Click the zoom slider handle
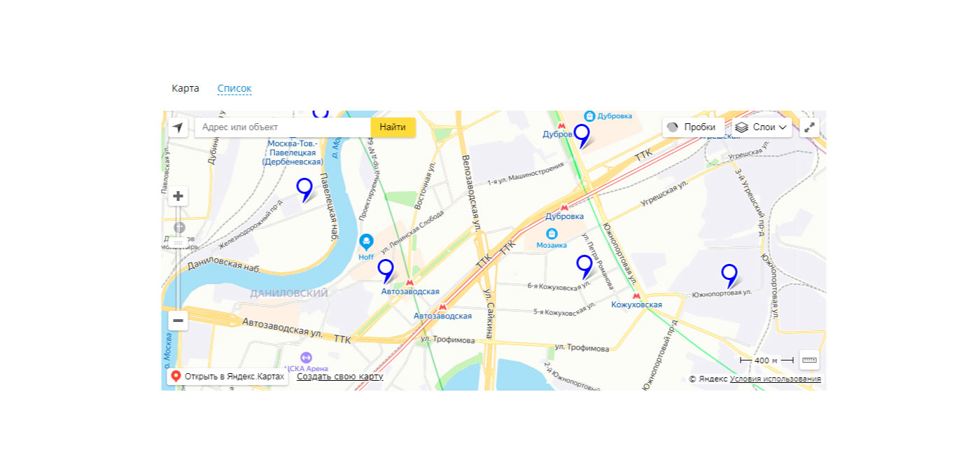Viewport: 980px width, 455px height. [x=178, y=242]
